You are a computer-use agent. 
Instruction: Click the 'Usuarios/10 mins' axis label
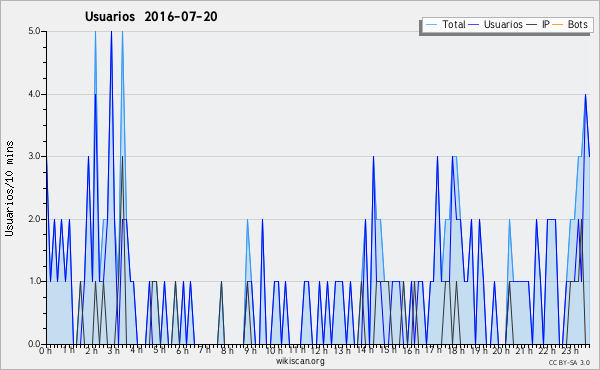[9, 188]
